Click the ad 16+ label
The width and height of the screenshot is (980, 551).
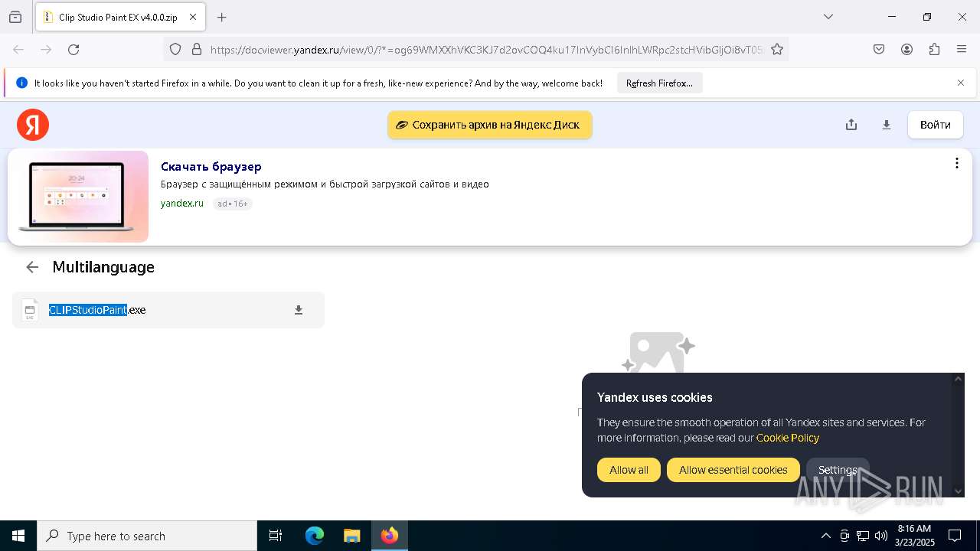coord(233,204)
